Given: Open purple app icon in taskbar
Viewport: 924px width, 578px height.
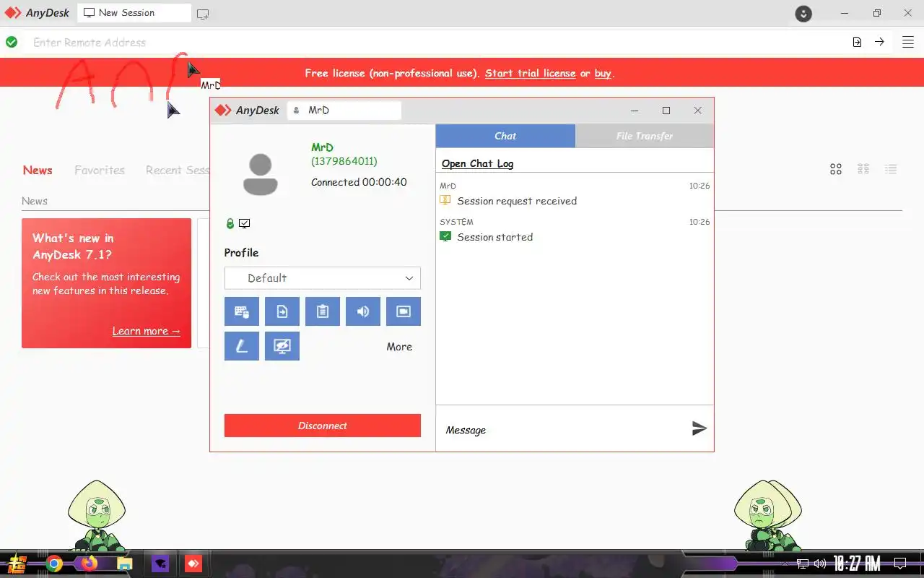Looking at the screenshot, I should click(160, 564).
